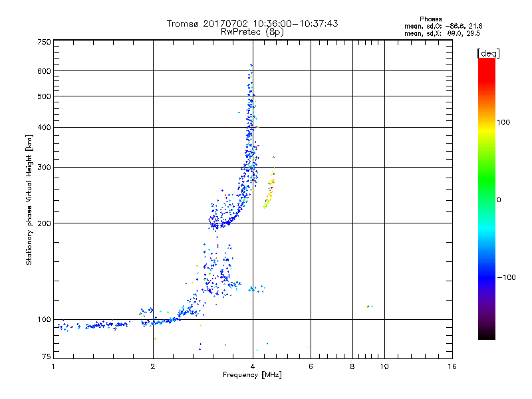532x399 pixels.
Task: Click the 'Stationary phase Virtual Height [km]' axis title
Action: pos(29,199)
